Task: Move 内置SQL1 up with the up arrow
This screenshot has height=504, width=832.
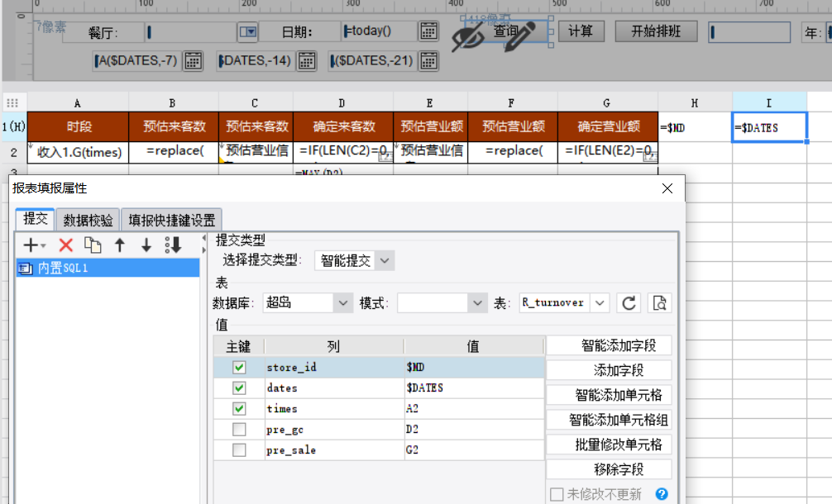Action: 120,245
